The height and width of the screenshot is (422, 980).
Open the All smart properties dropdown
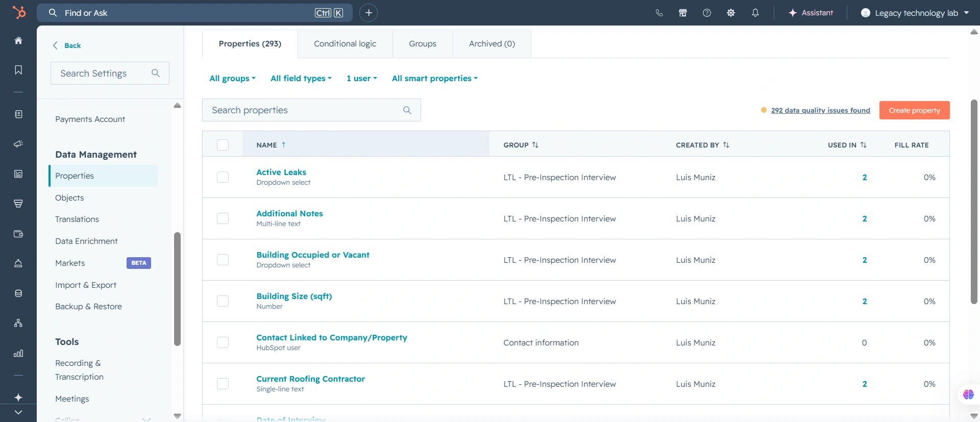click(435, 78)
